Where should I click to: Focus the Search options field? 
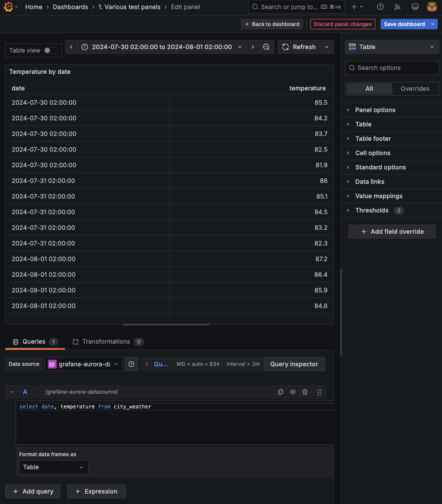(x=392, y=68)
